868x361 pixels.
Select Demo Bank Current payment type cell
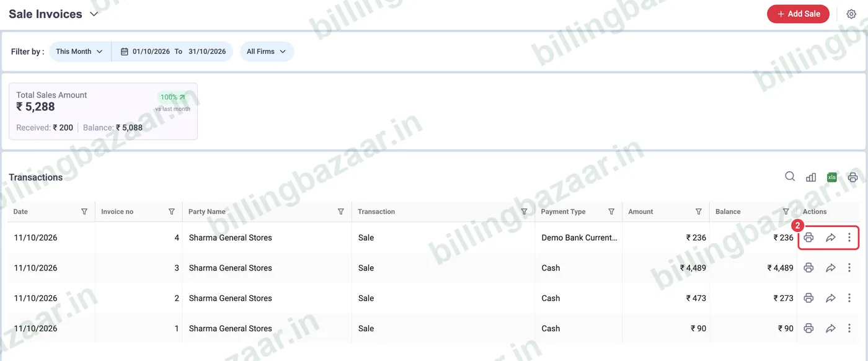click(579, 238)
